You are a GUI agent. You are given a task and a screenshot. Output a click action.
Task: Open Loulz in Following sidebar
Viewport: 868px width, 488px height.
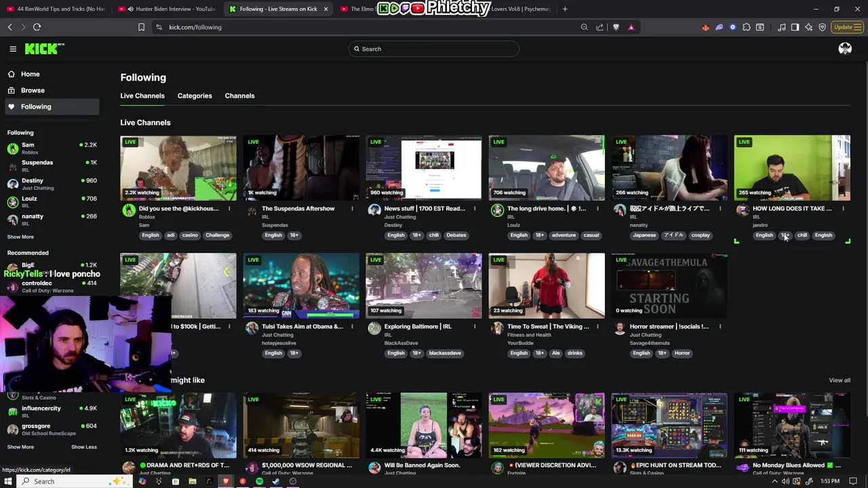click(x=52, y=201)
